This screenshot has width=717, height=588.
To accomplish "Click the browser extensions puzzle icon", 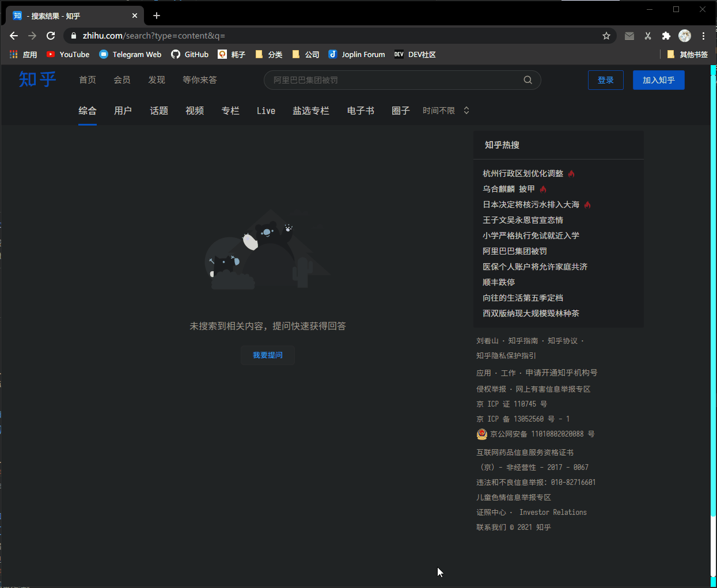I will click(x=666, y=36).
